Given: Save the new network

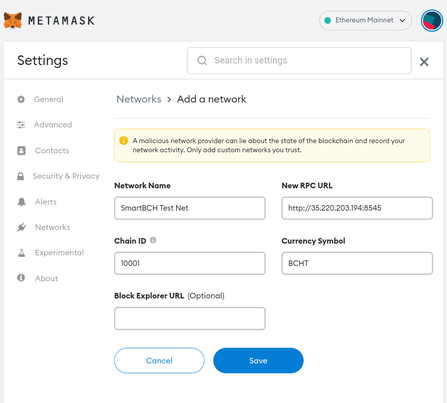Looking at the screenshot, I should (258, 361).
